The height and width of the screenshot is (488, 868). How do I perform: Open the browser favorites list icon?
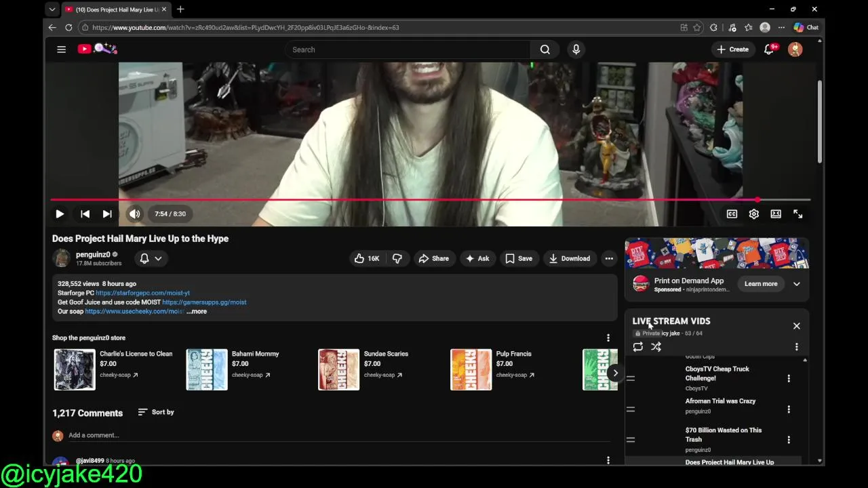pos(748,28)
